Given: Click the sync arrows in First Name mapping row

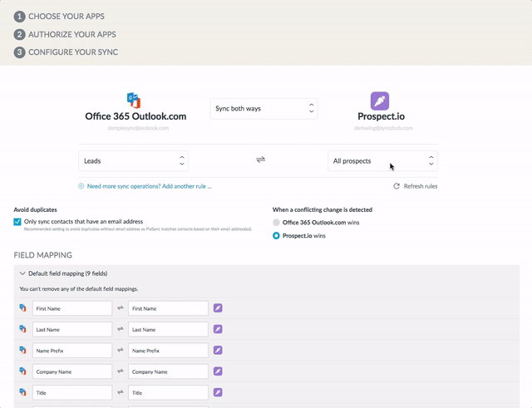Looking at the screenshot, I should coord(120,308).
